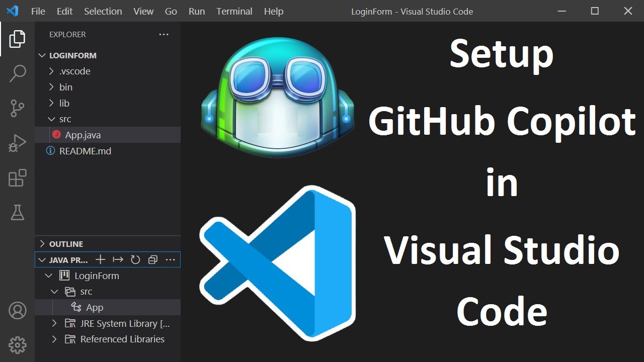Open the Extensions view
The image size is (644, 362).
click(x=17, y=178)
